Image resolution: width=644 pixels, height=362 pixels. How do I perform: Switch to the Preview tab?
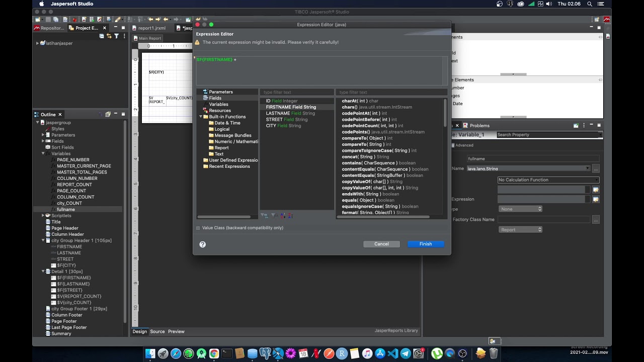point(176,332)
